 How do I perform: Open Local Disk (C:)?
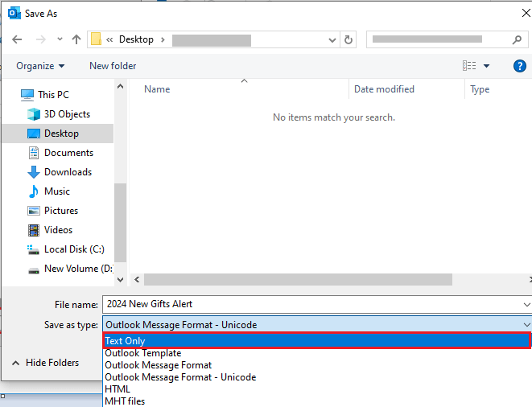(x=74, y=249)
